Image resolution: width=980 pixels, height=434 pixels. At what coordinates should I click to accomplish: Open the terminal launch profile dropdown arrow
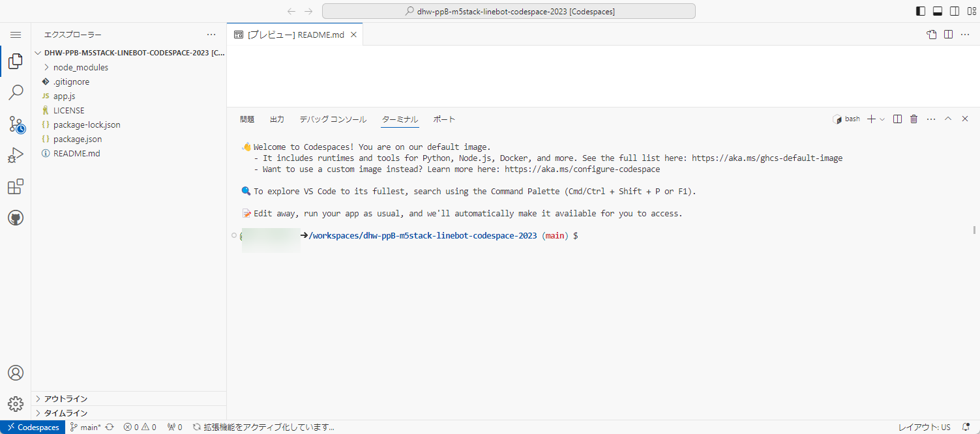(882, 119)
